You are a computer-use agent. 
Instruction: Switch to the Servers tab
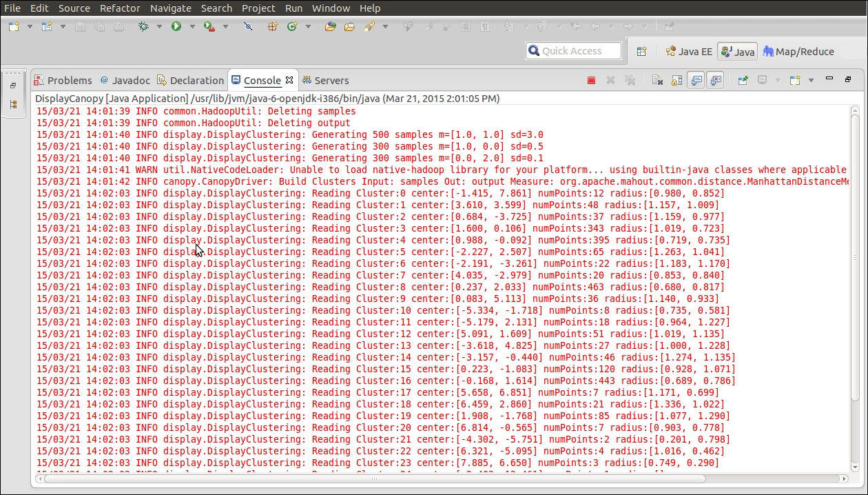pyautogui.click(x=331, y=80)
